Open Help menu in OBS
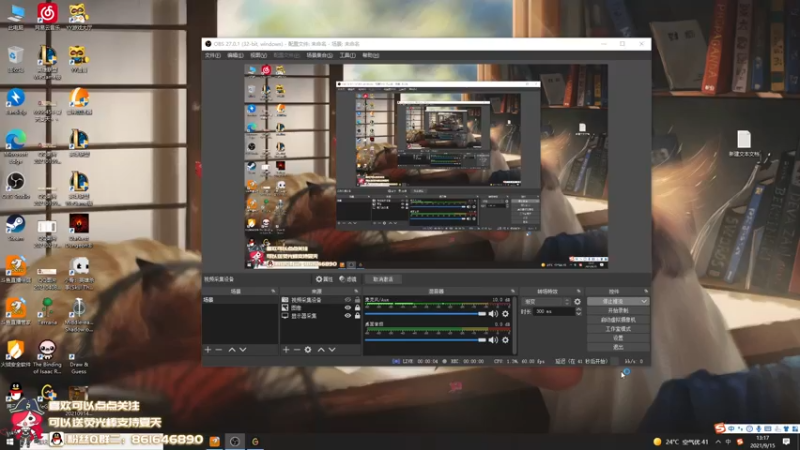Screen dimensions: 800x450 [x=370, y=55]
